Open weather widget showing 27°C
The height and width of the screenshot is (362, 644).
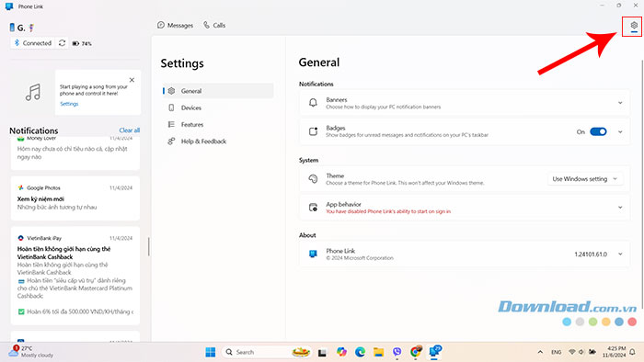(31, 351)
